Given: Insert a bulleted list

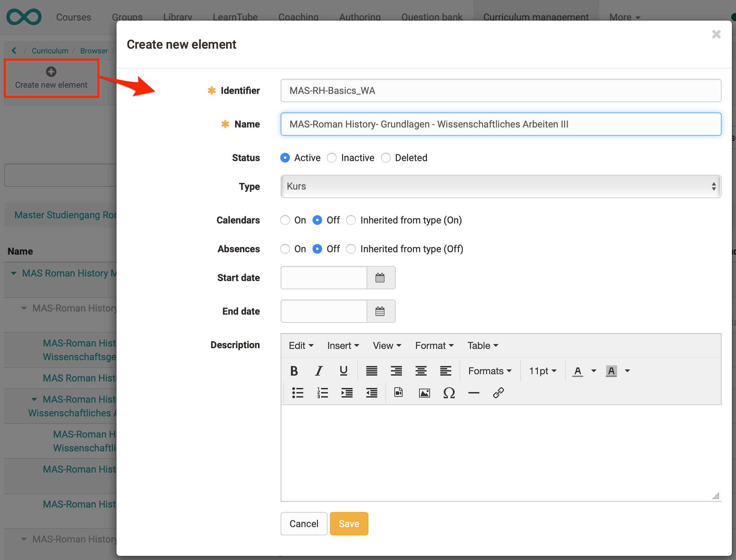Looking at the screenshot, I should click(x=297, y=393).
